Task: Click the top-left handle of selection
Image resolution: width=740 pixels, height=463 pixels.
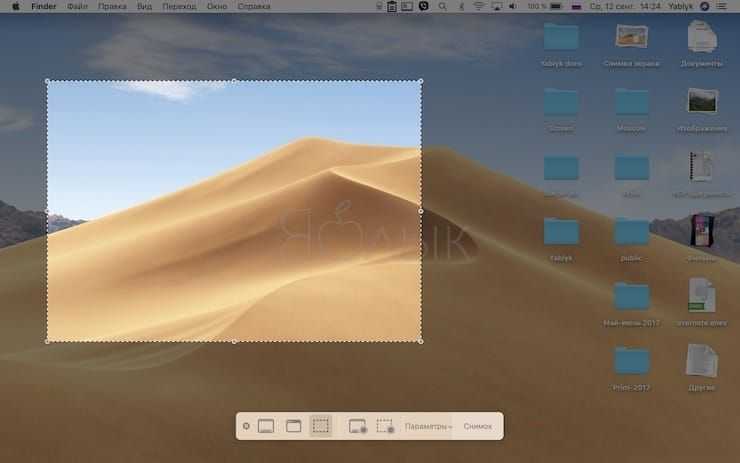Action: 47,81
